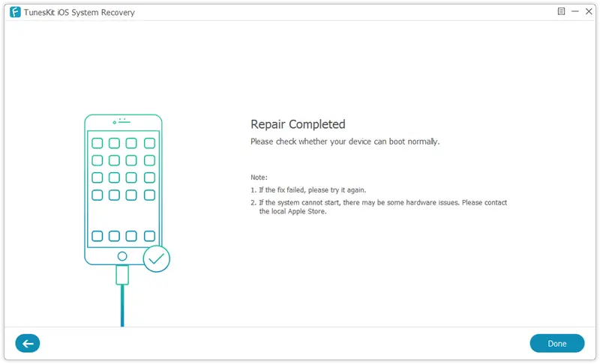
Task: Close the TunesKit iOS System Recovery window
Action: coord(589,11)
